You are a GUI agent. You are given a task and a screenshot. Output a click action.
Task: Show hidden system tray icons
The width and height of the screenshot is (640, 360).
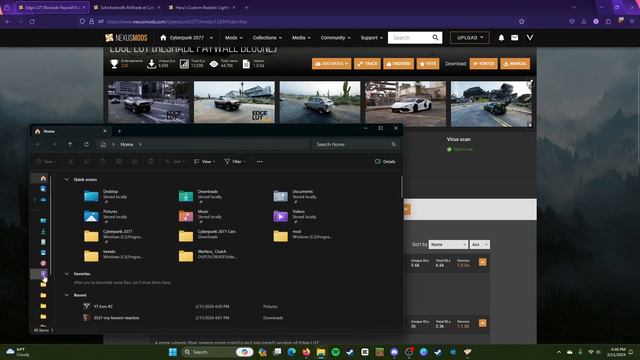(x=559, y=352)
